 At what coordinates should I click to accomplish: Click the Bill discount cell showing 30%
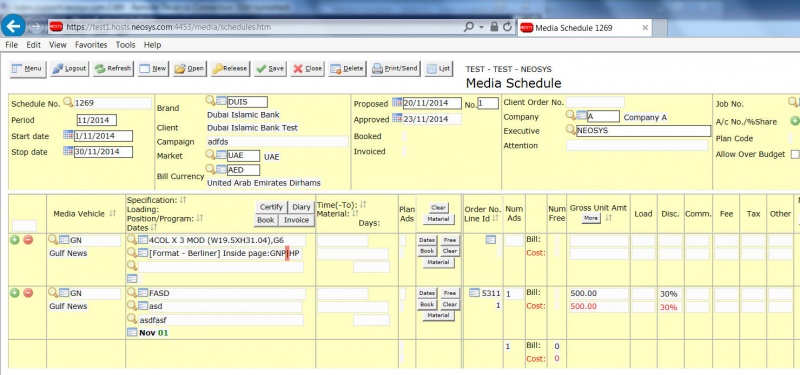670,294
